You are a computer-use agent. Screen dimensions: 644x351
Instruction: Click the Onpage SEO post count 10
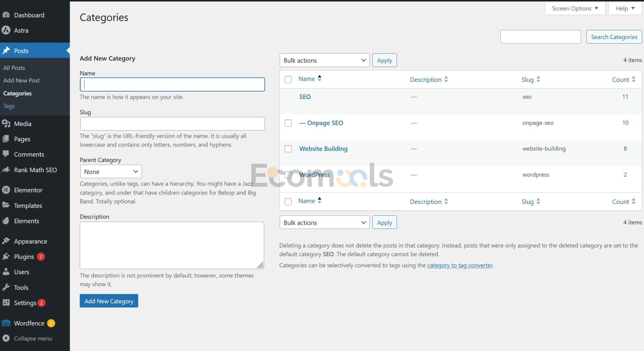coord(625,123)
